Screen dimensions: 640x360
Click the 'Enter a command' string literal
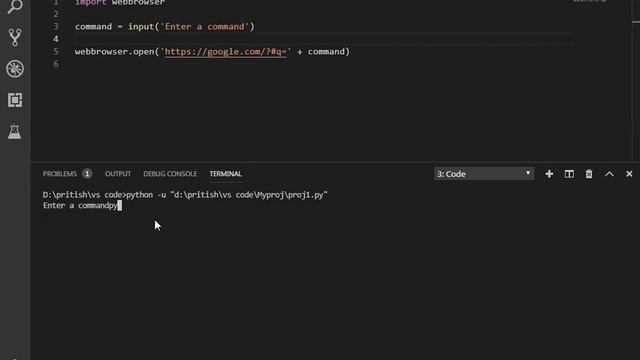[x=205, y=27]
